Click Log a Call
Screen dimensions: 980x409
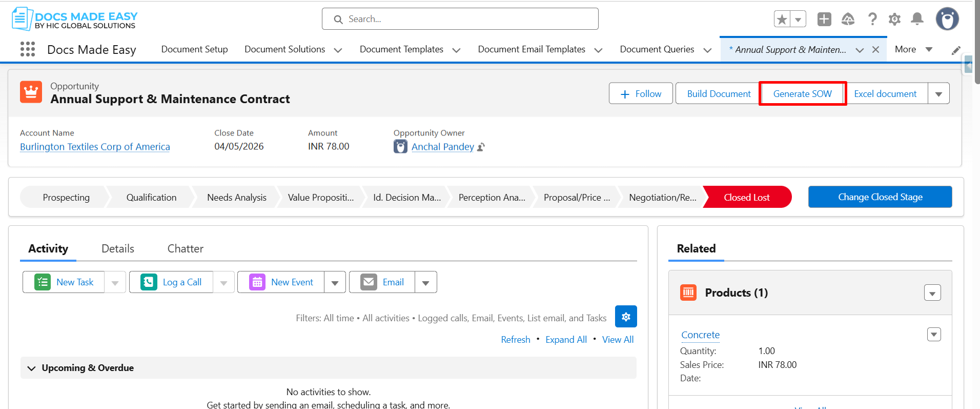point(171,282)
